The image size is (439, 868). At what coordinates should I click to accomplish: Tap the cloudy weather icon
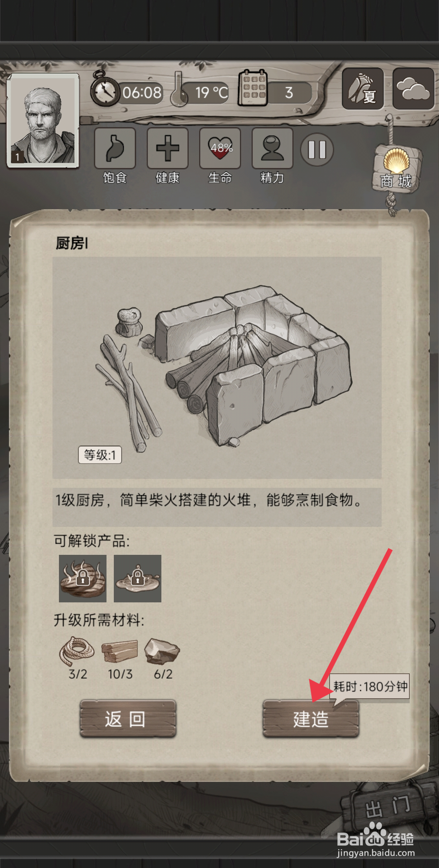(413, 89)
